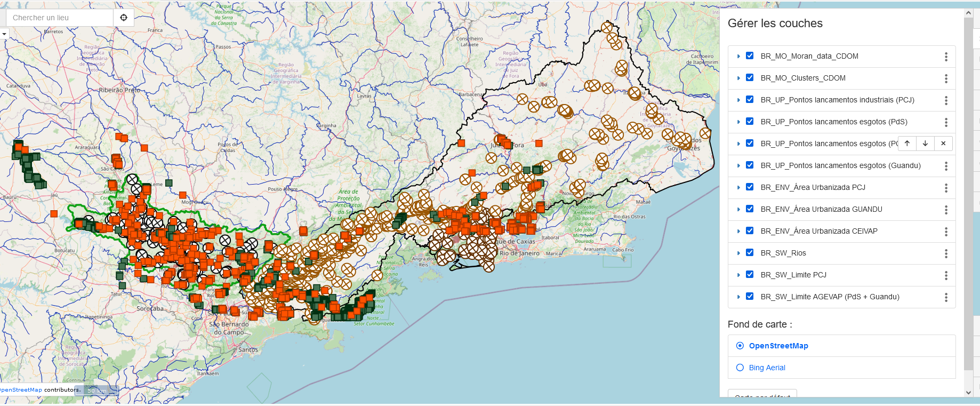Select Bing Aerial base map
Viewport: 980px width, 406px height.
click(740, 368)
